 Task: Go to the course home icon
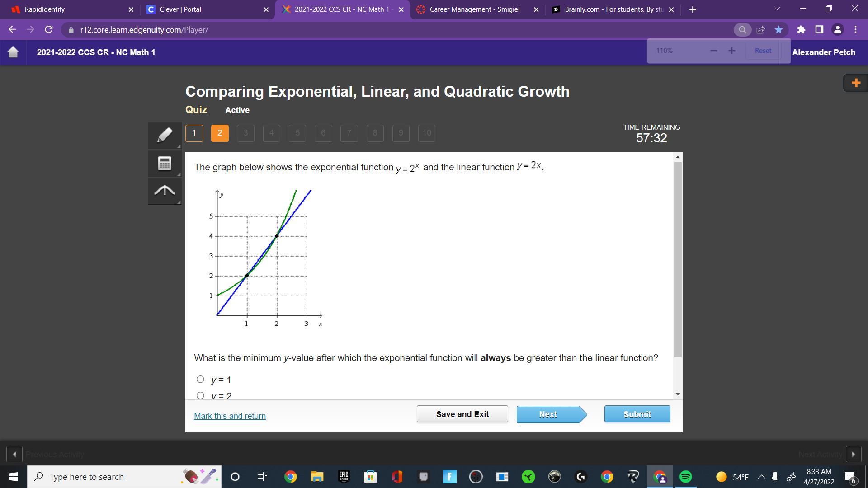pos(13,52)
